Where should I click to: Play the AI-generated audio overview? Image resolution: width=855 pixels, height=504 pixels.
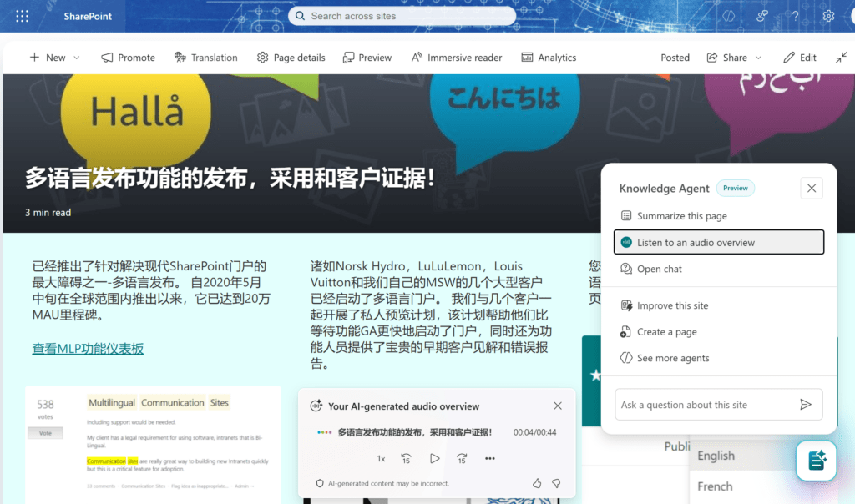434,458
